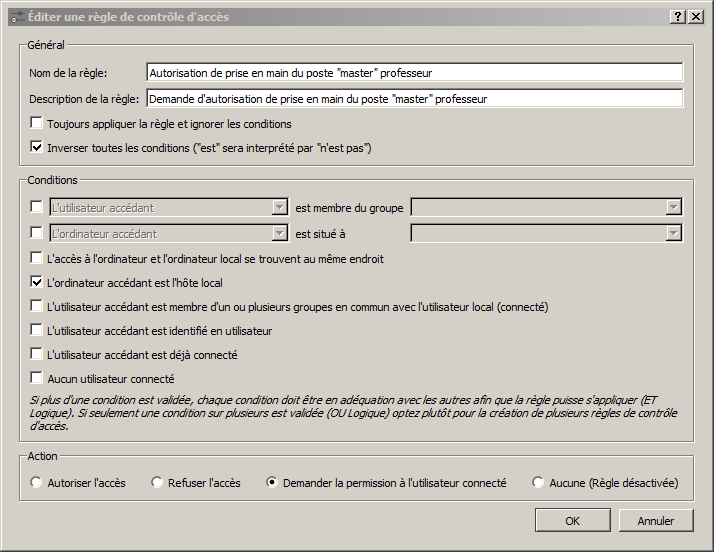Click the 'est membre du groupe' label

pyautogui.click(x=349, y=208)
